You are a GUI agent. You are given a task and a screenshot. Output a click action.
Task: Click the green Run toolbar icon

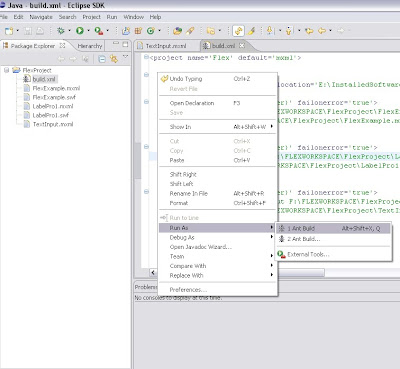tap(80, 31)
